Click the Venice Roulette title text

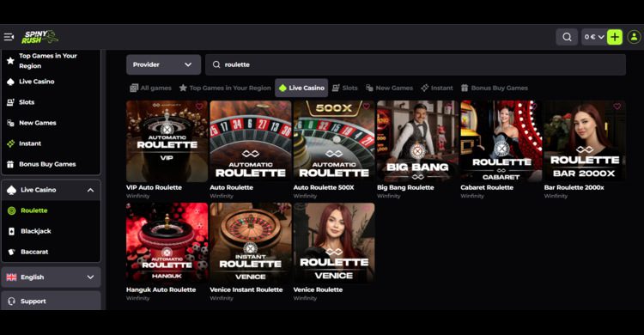[x=318, y=289]
